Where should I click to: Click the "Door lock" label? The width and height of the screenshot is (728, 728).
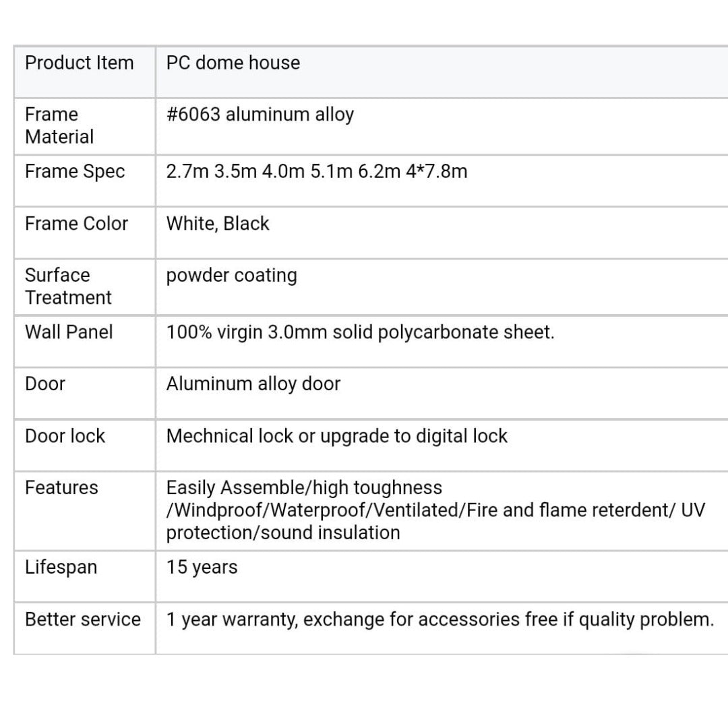pyautogui.click(x=65, y=436)
